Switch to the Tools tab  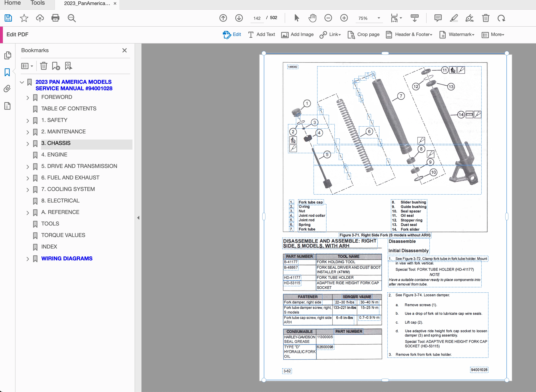coord(37,3)
